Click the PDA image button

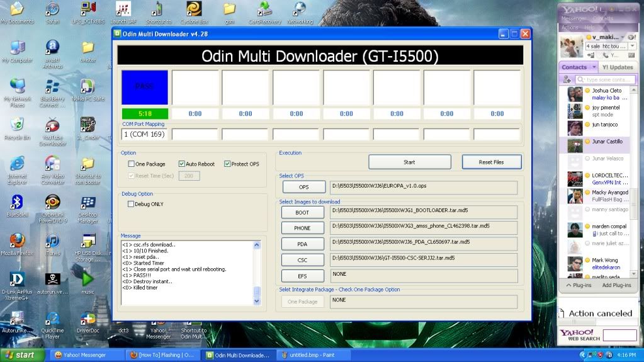302,244
